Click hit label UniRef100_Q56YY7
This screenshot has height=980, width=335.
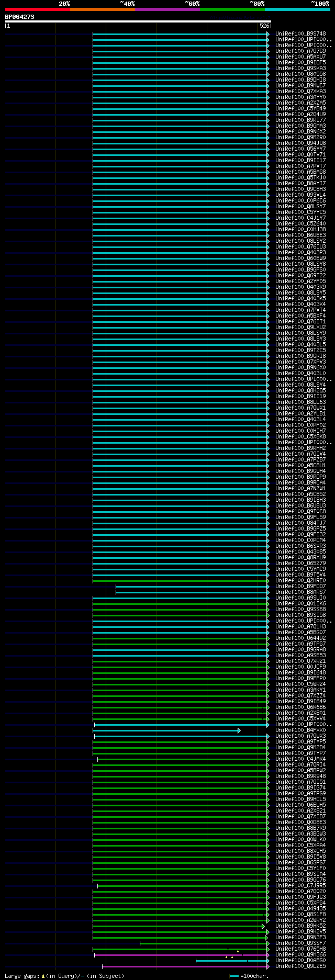click(300, 149)
